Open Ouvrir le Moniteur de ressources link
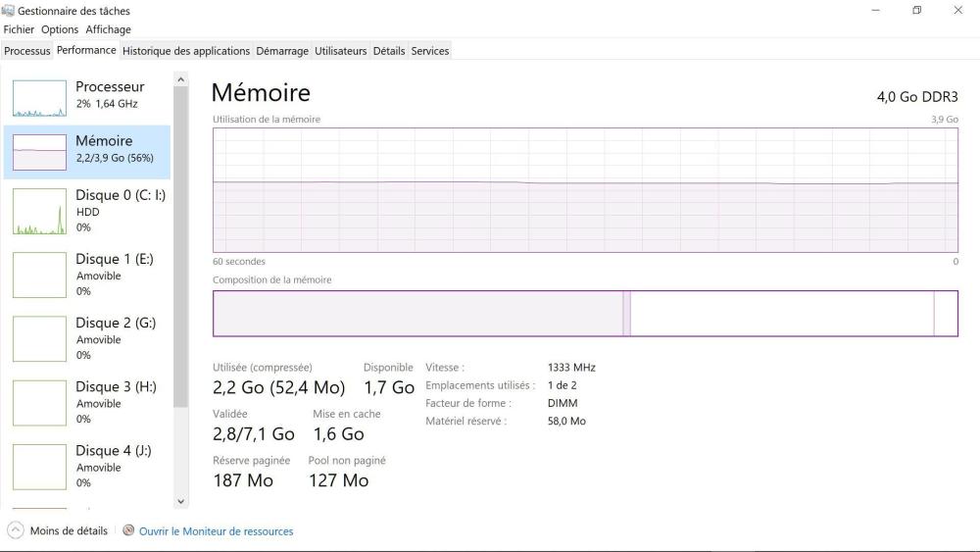The height and width of the screenshot is (552, 980). coord(216,531)
